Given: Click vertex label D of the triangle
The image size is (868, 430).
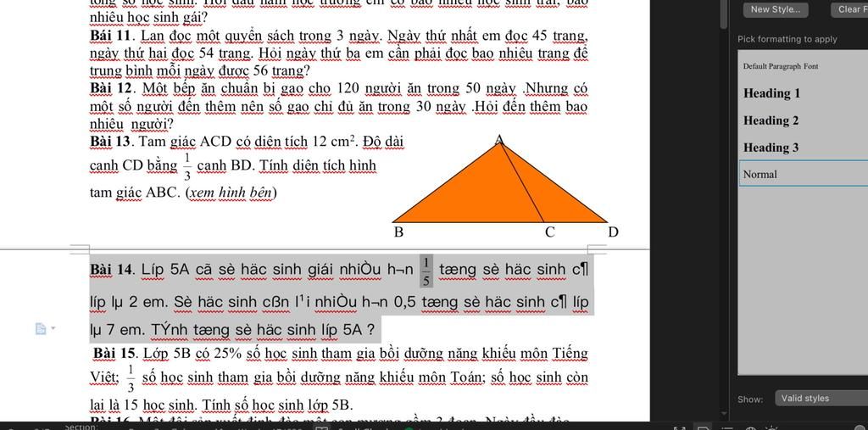Looking at the screenshot, I should [613, 232].
